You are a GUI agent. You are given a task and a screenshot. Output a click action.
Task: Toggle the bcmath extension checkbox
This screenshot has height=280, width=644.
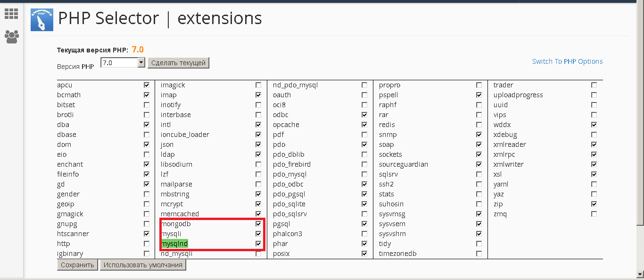pyautogui.click(x=147, y=95)
